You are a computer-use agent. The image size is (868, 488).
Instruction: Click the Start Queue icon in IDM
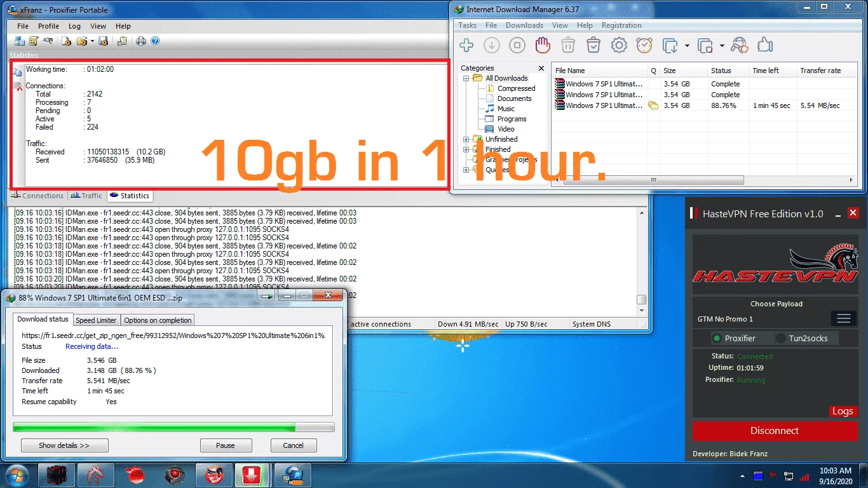click(x=670, y=46)
